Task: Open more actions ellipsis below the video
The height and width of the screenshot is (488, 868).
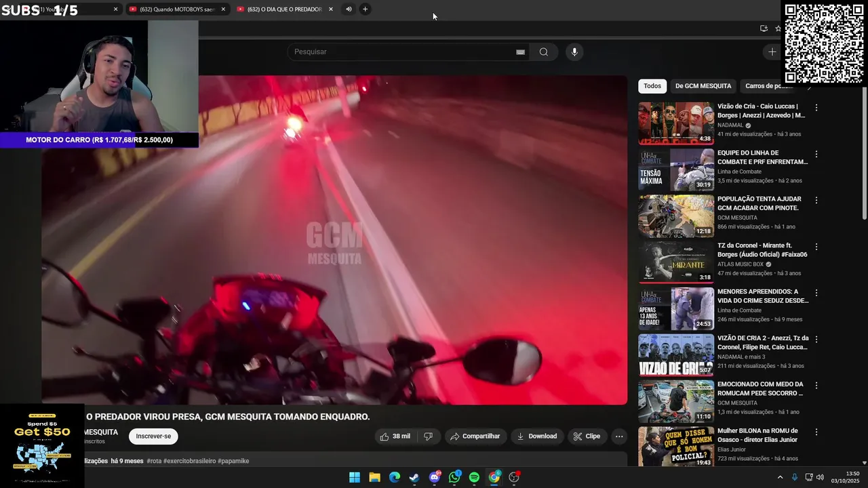Action: click(619, 436)
